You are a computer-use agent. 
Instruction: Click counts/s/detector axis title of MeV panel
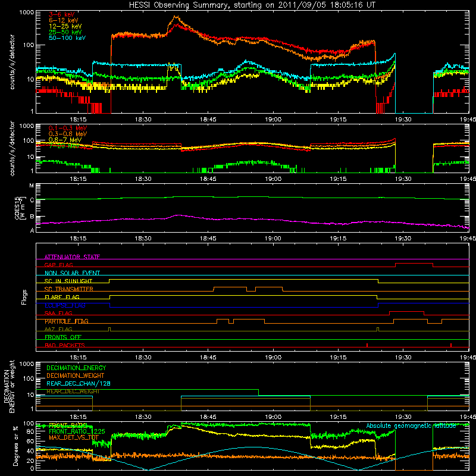coord(12,149)
